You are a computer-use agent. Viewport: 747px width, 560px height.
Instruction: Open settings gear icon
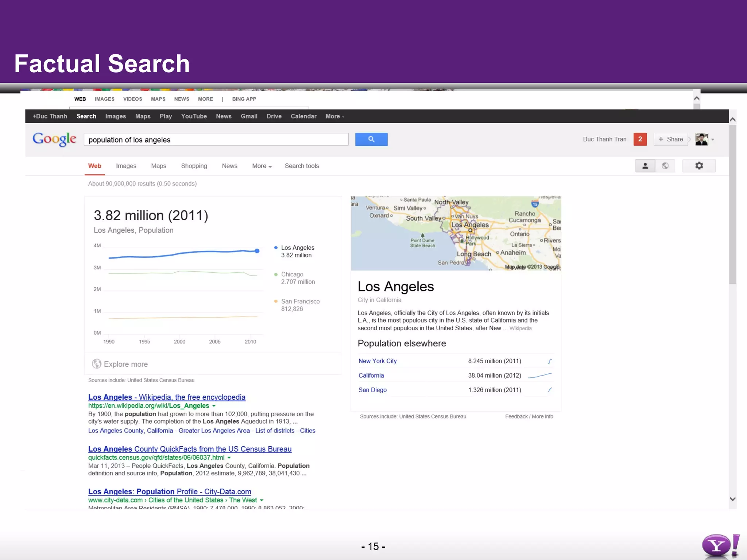tap(699, 166)
